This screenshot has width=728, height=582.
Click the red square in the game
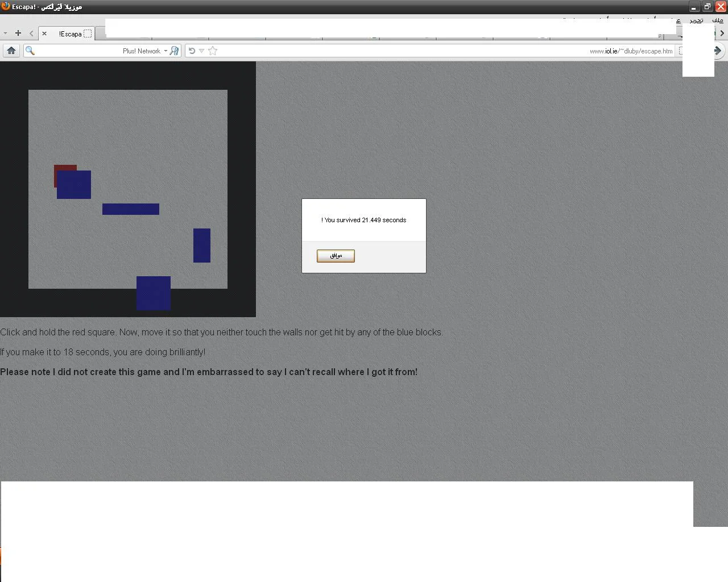click(62, 168)
